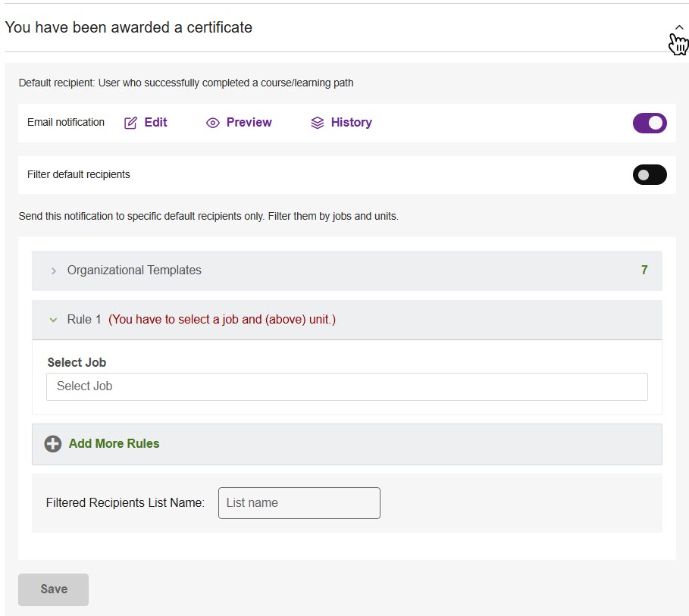The height and width of the screenshot is (616, 689).
Task: Click the pencil Edit icon
Action: (130, 123)
